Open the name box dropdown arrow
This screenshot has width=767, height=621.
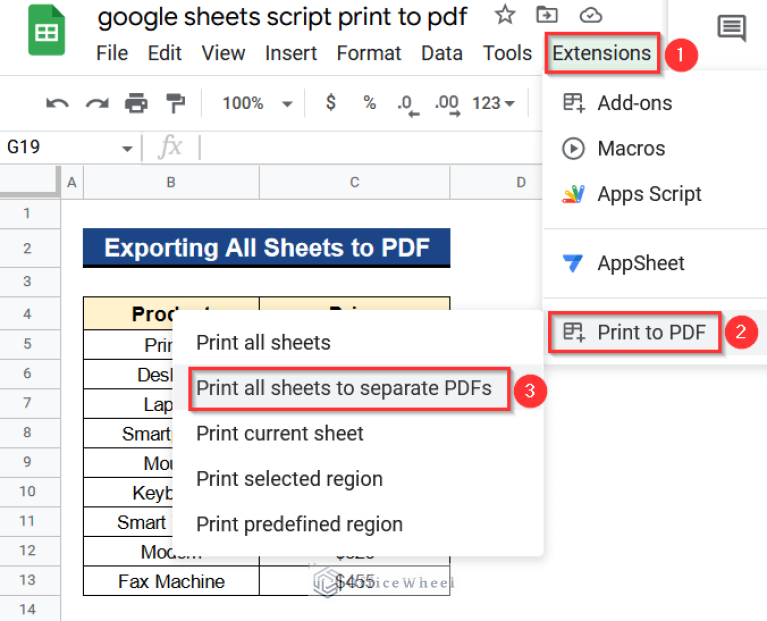tap(127, 148)
